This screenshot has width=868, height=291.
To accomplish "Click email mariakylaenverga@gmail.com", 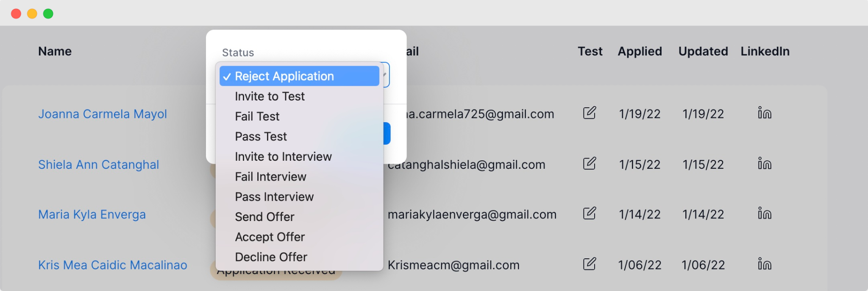I will [472, 215].
